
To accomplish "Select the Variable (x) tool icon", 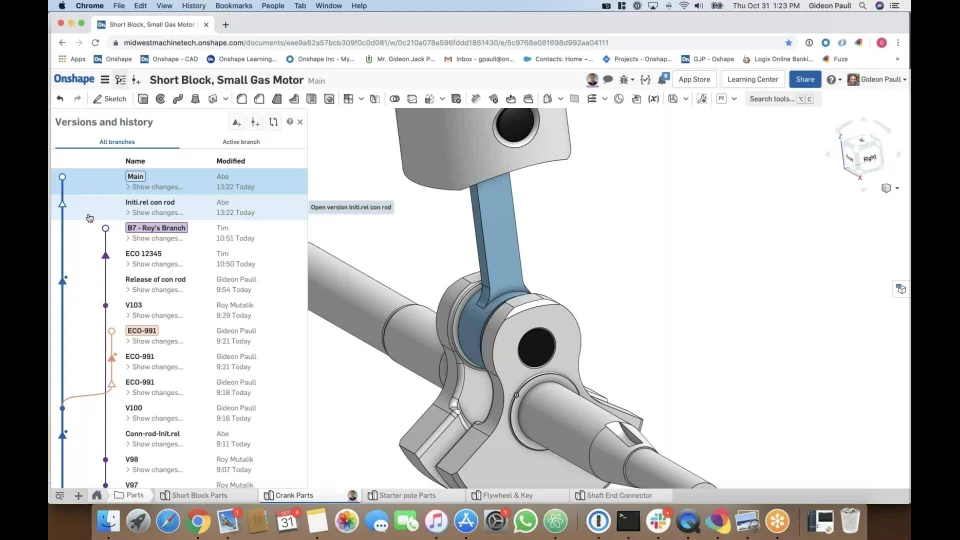I will [x=654, y=99].
